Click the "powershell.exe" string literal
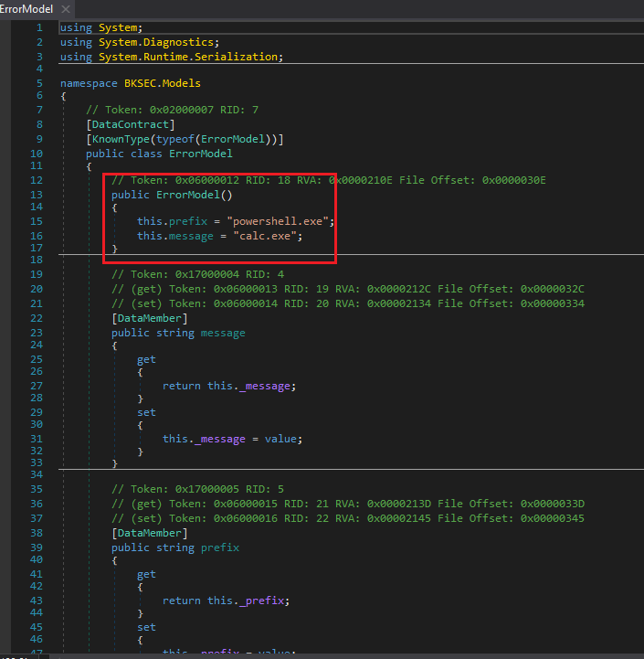Image resolution: width=644 pixels, height=659 pixels. point(278,221)
